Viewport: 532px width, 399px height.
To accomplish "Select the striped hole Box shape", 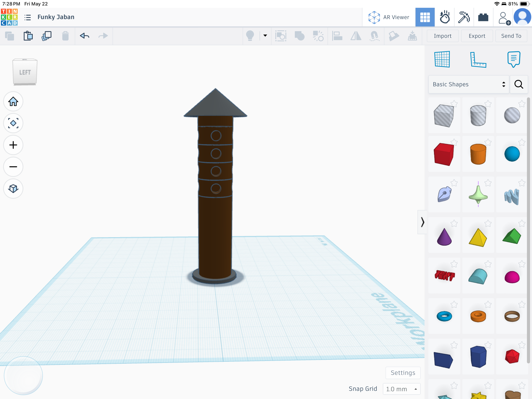I will click(x=444, y=116).
